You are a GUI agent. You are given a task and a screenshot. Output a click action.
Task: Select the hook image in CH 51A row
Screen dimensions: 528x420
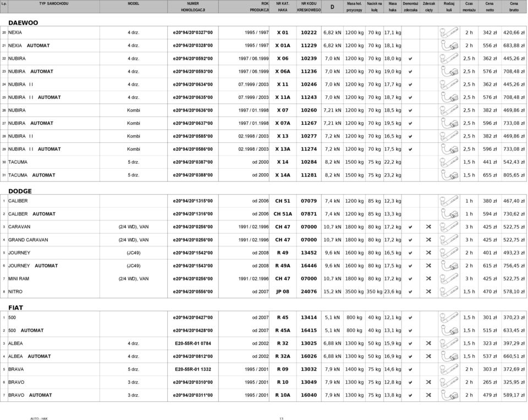pos(449,214)
